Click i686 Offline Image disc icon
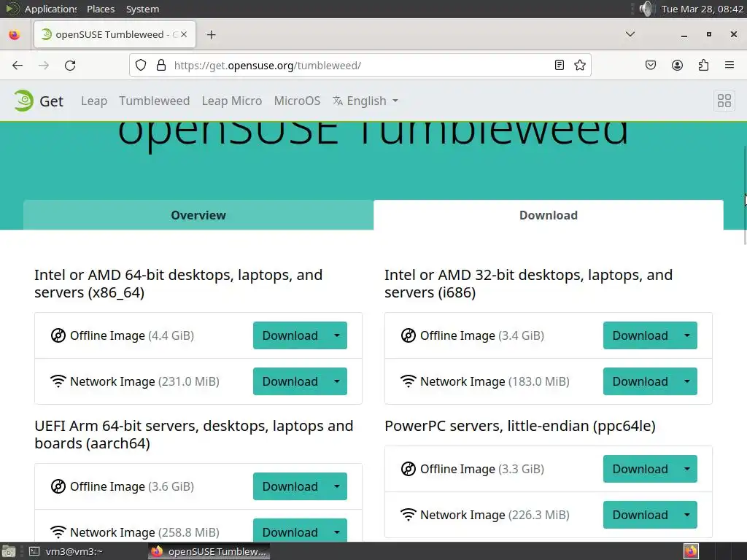Viewport: 747px width, 560px height. (409, 335)
